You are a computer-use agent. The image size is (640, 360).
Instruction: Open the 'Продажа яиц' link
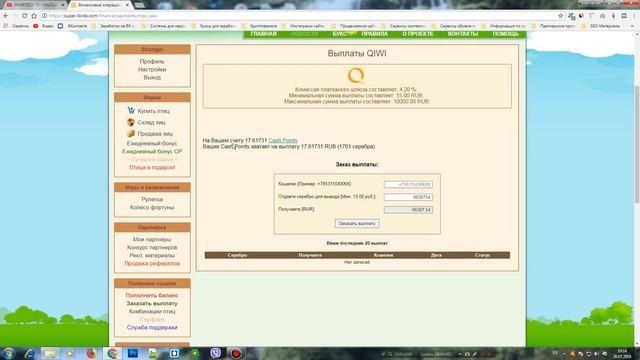point(155,134)
